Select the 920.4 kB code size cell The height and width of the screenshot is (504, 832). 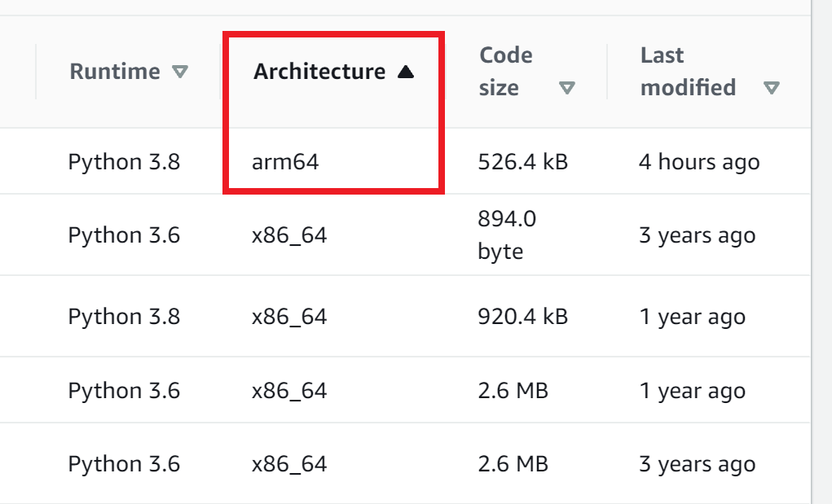click(x=522, y=317)
